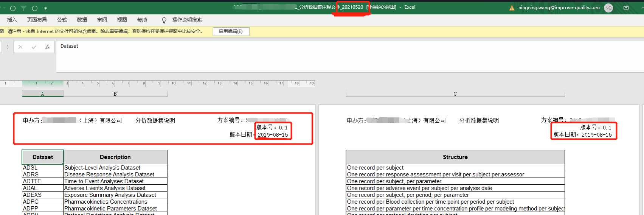Open the Customize Quick Access Toolbar dropdown
This screenshot has height=215, width=644.
pyautogui.click(x=45, y=8)
